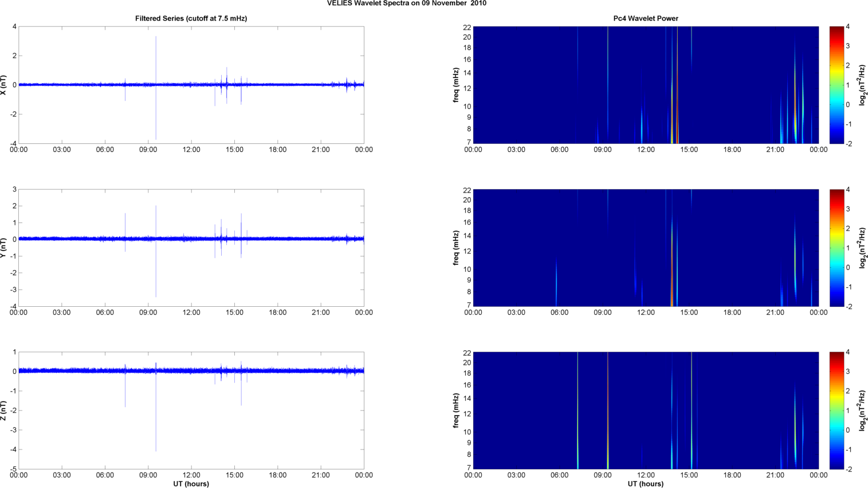Select the Pc4 Wavelet Power title

click(x=646, y=18)
